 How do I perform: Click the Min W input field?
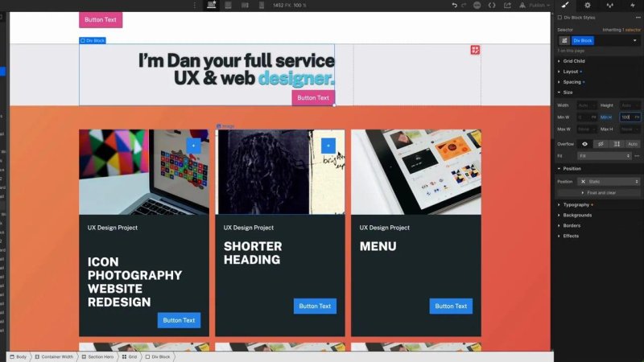(587, 117)
